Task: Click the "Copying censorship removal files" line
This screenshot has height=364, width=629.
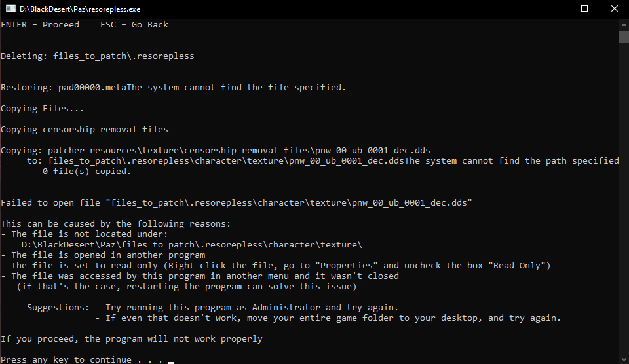Action: (x=85, y=130)
